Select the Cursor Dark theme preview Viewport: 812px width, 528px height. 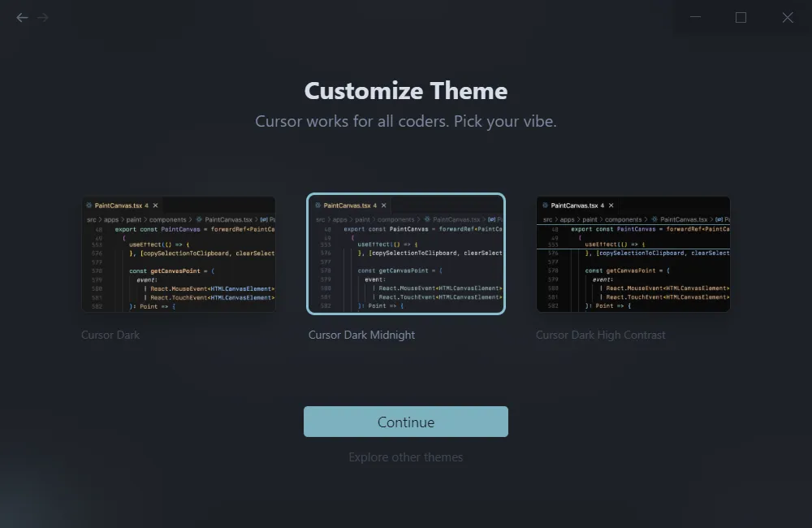tap(178, 254)
